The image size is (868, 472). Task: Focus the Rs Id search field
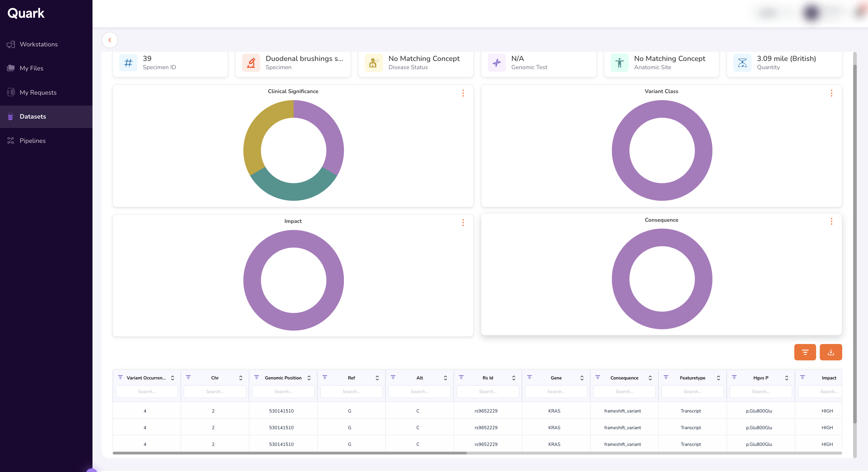tap(488, 392)
